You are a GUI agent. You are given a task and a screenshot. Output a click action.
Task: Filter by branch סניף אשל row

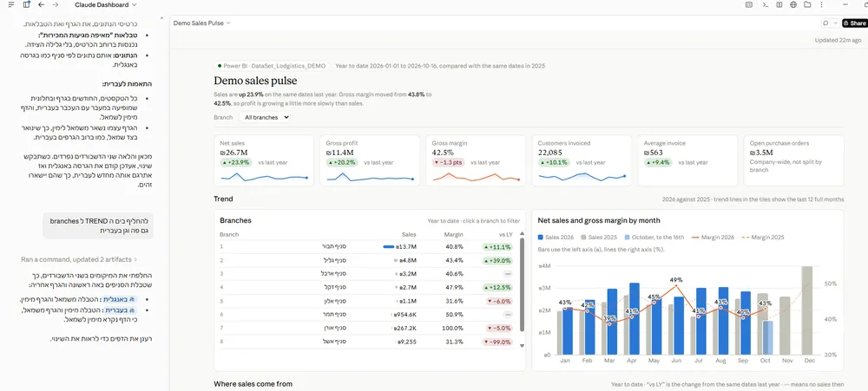click(x=366, y=342)
